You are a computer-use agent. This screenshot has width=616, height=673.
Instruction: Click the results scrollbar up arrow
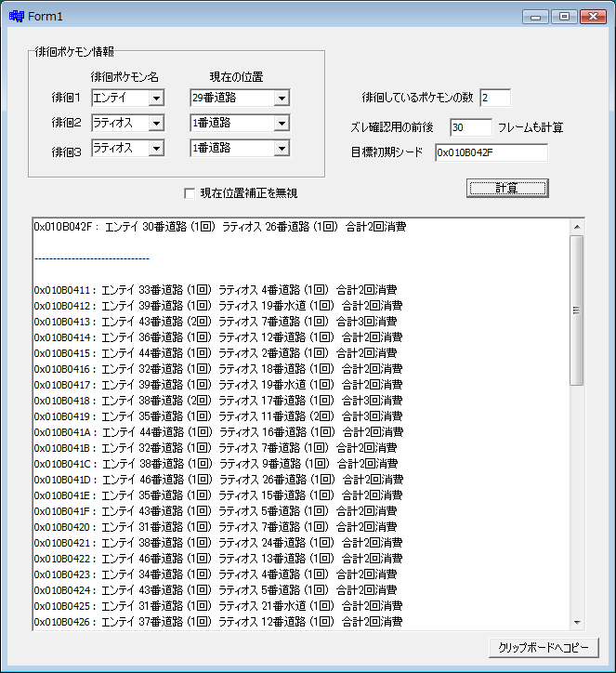click(x=577, y=227)
